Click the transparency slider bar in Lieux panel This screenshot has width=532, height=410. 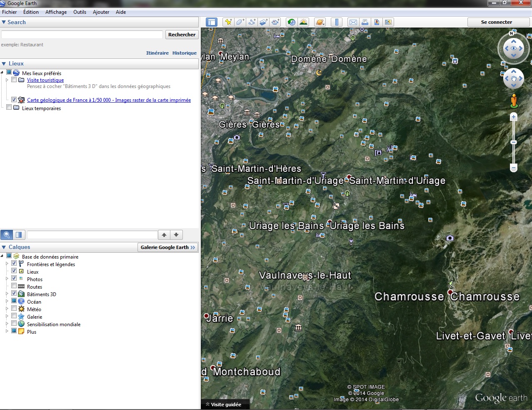click(92, 235)
